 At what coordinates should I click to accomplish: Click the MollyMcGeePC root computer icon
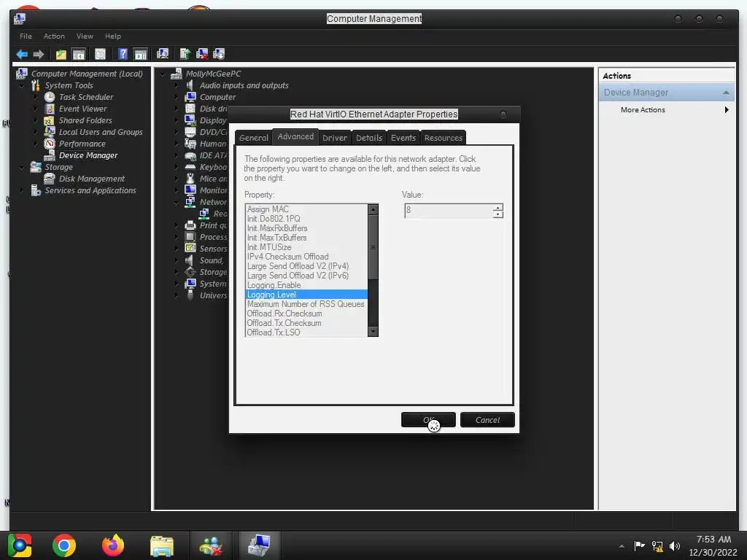tap(177, 74)
